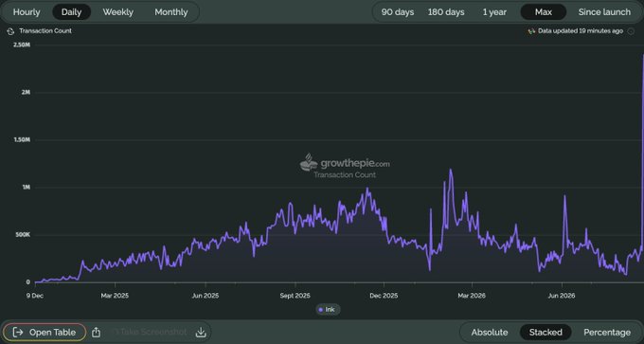Viewport: 644px width, 344px height.
Task: Click the data refresh status icon
Action: [531, 31]
